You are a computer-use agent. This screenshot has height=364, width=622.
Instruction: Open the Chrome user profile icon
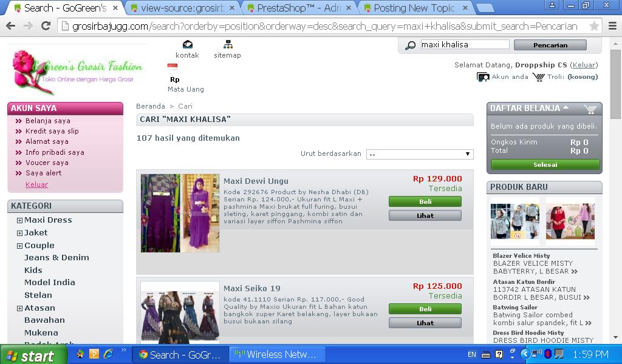tap(552, 5)
